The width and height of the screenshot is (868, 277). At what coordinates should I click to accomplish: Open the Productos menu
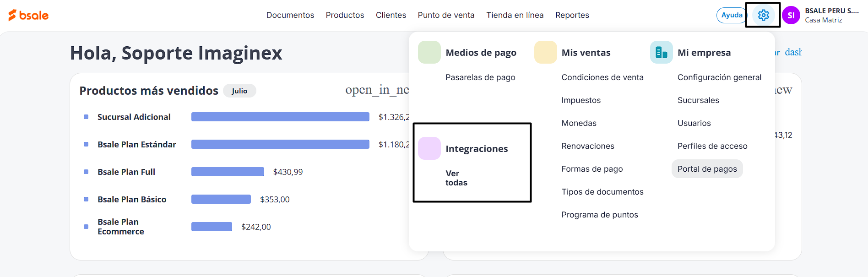tap(345, 15)
